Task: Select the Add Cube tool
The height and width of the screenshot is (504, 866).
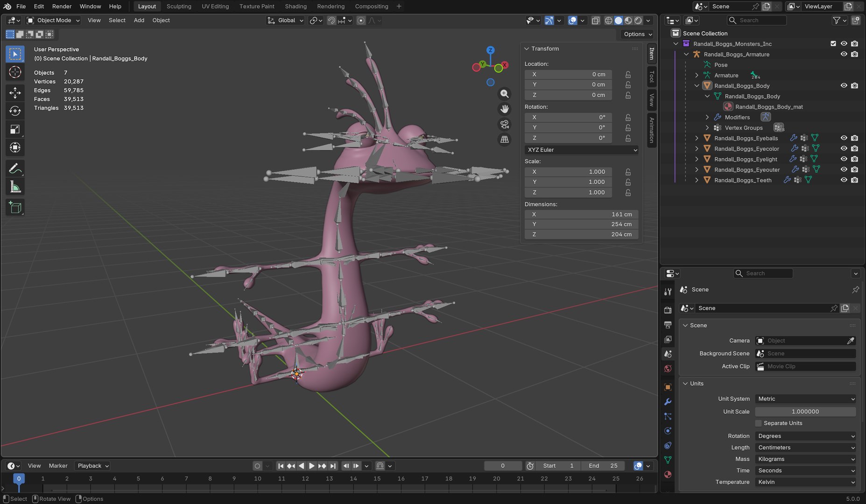Action: (15, 207)
